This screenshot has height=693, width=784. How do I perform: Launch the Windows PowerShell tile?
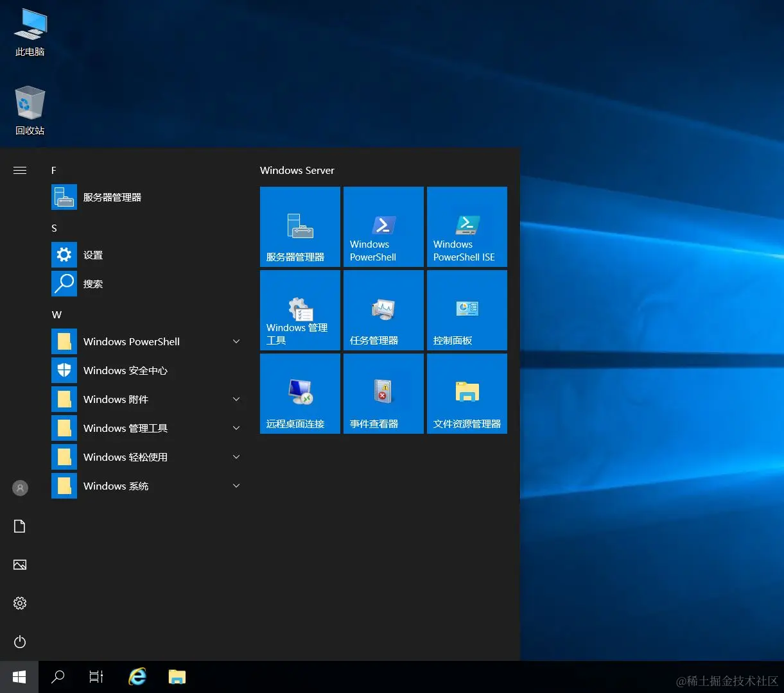tap(383, 227)
